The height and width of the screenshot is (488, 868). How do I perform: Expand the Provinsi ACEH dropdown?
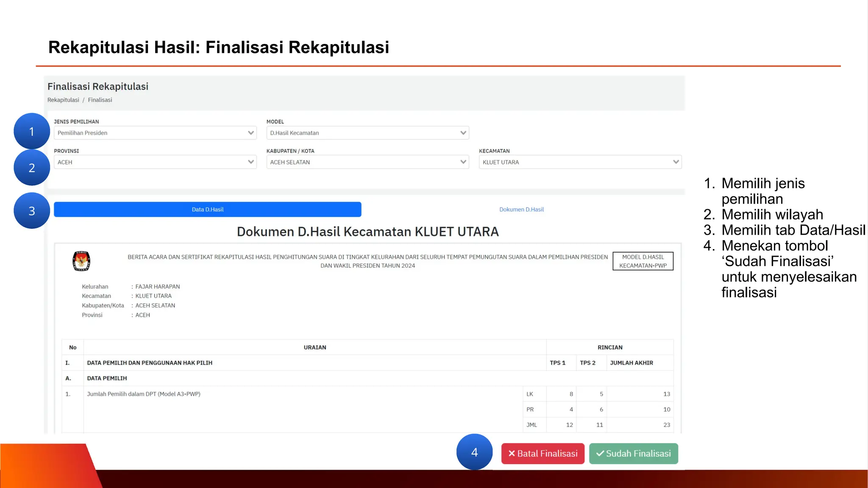(x=155, y=162)
